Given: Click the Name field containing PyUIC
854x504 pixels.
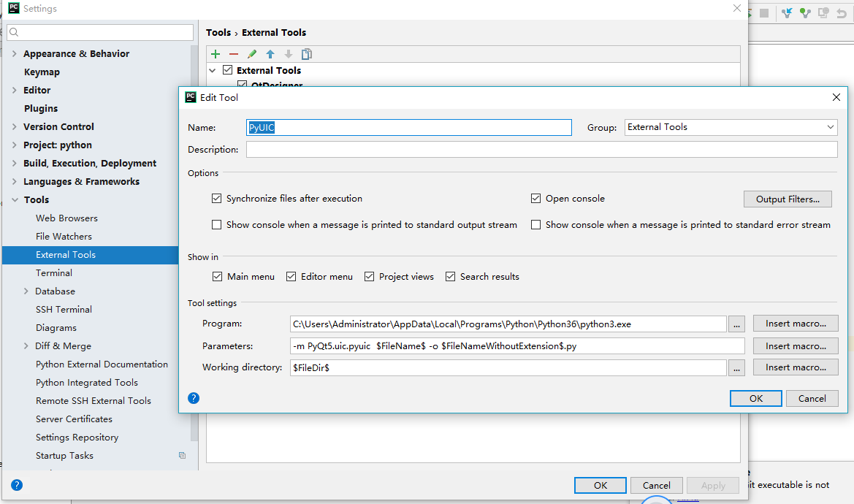Looking at the screenshot, I should (409, 127).
